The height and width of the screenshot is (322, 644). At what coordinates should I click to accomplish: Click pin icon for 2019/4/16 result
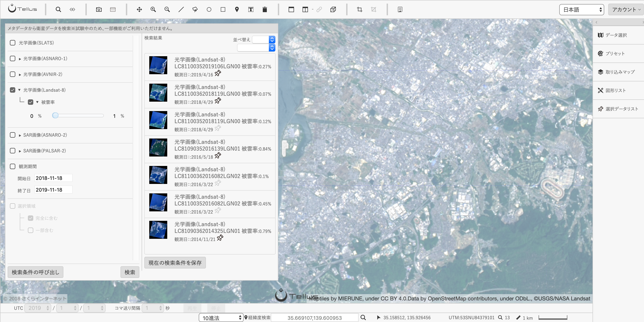218,73
